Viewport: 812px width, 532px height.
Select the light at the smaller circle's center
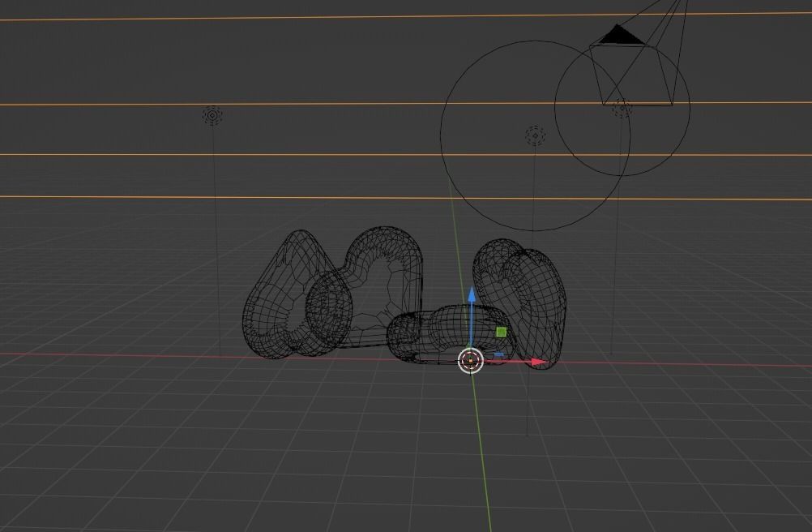(x=622, y=108)
